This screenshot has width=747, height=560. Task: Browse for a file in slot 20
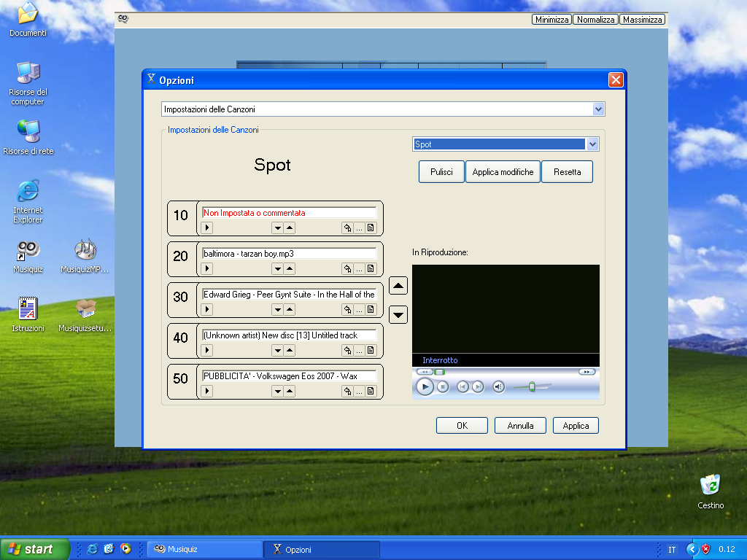[359, 269]
